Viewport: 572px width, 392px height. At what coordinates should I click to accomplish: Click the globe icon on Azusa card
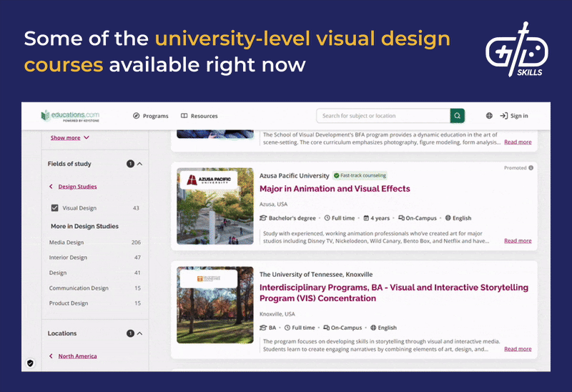coord(448,218)
